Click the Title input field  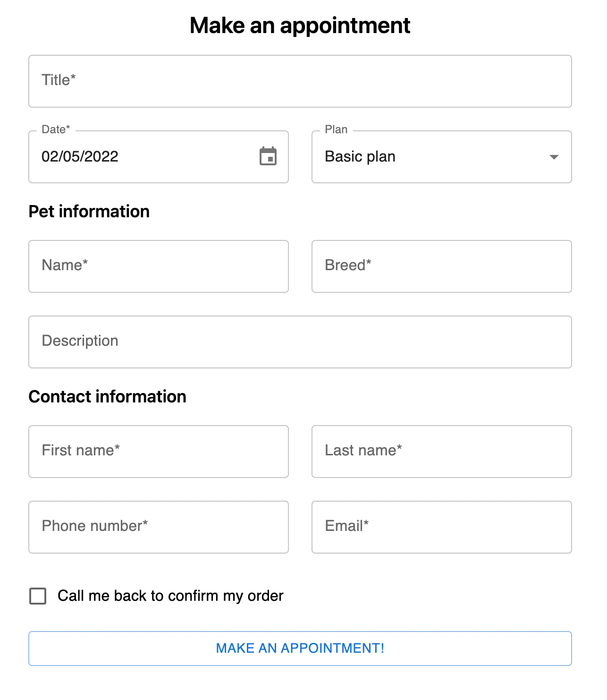300,80
